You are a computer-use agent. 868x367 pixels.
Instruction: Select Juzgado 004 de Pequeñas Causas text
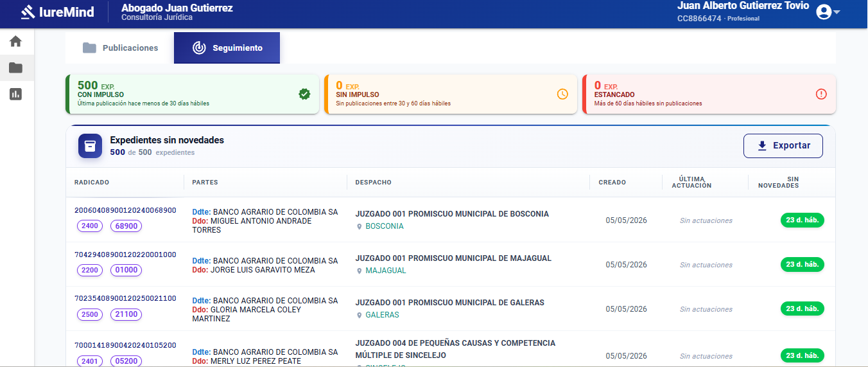[x=455, y=349]
